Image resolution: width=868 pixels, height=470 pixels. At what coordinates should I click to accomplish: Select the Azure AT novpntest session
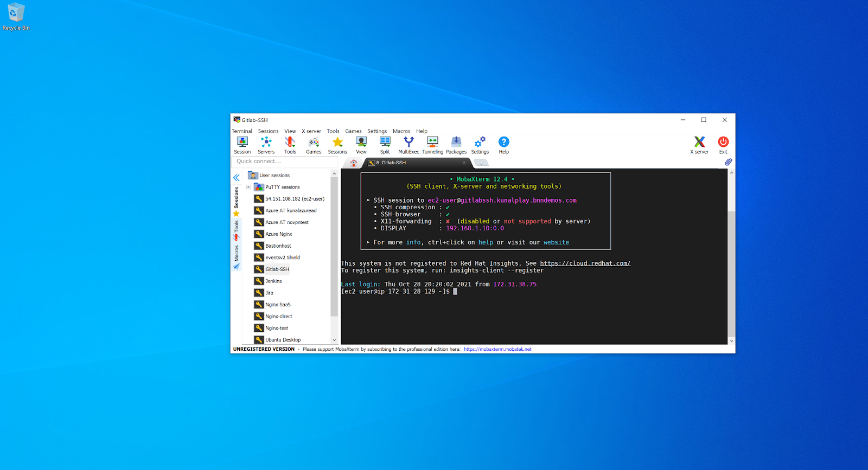pos(282,222)
